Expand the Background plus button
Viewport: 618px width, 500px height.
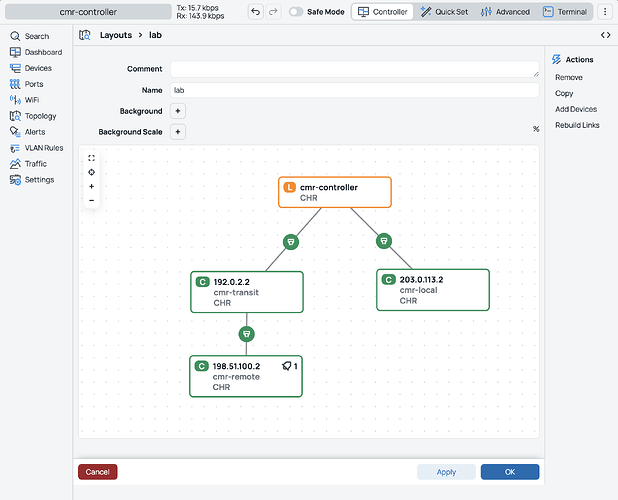[x=178, y=111]
